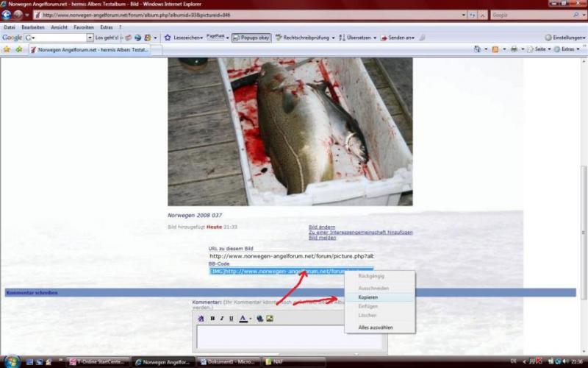
Task: Open the Seite dropdown menu
Action: tap(541, 49)
